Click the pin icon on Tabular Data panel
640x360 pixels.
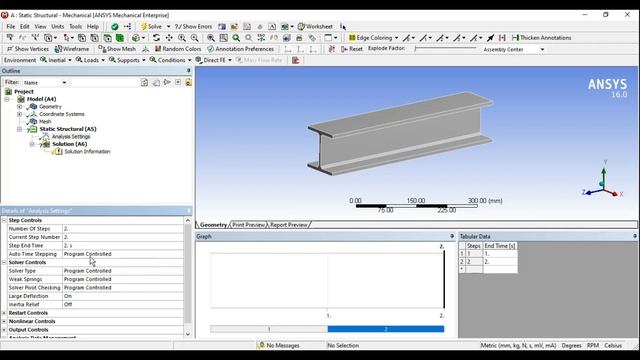pyautogui.click(x=635, y=236)
